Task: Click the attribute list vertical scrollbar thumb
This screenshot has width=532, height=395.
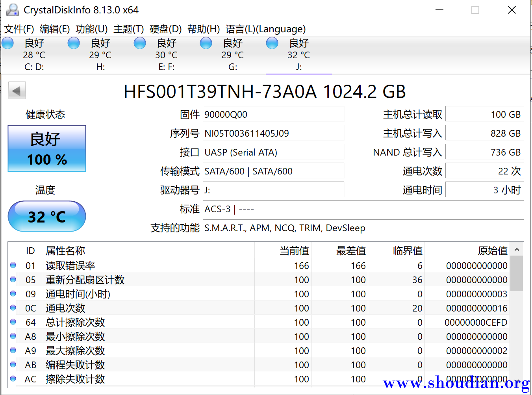Action: click(x=517, y=273)
